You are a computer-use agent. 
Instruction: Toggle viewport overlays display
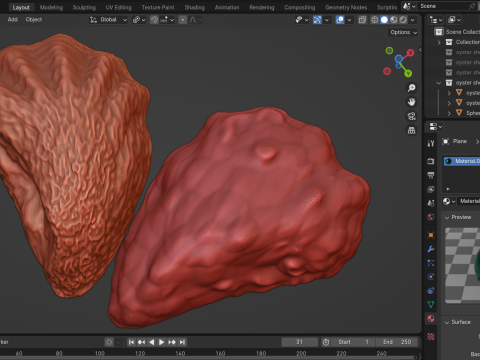click(340, 20)
